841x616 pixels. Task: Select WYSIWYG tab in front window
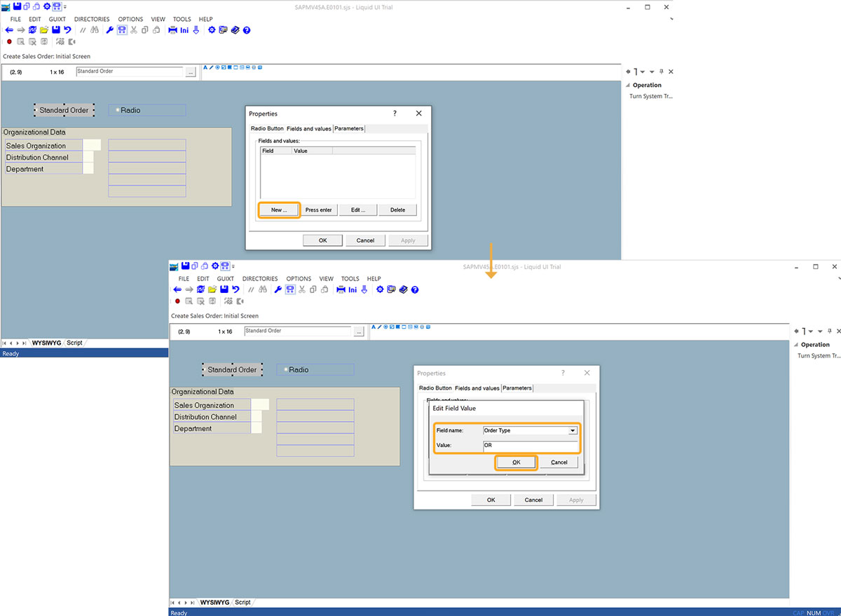click(214, 602)
